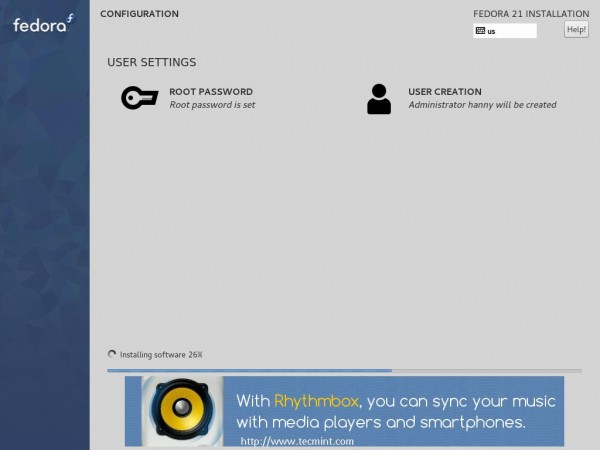The height and width of the screenshot is (450, 600).
Task: Click the installing software spinner icon
Action: point(112,354)
